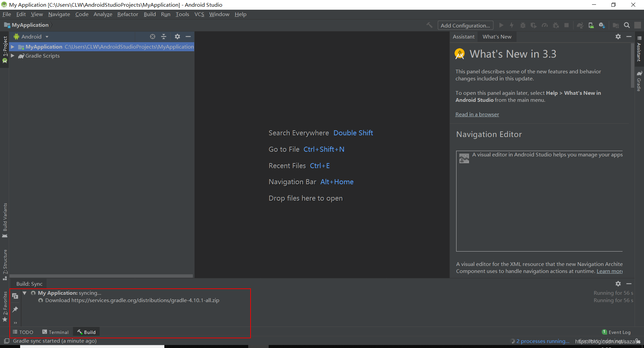Select the Build tool window tab

tap(87, 332)
